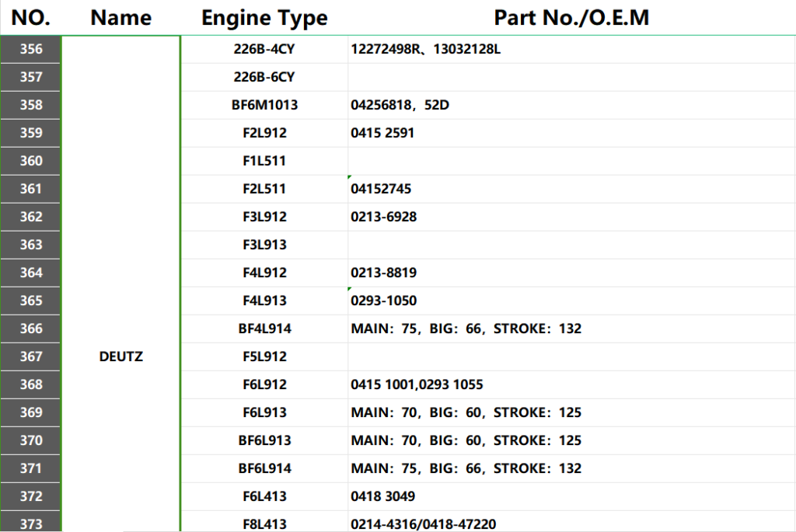Viewport: 796px width, 532px height.
Task: Select row number 360
Action: tap(31, 161)
